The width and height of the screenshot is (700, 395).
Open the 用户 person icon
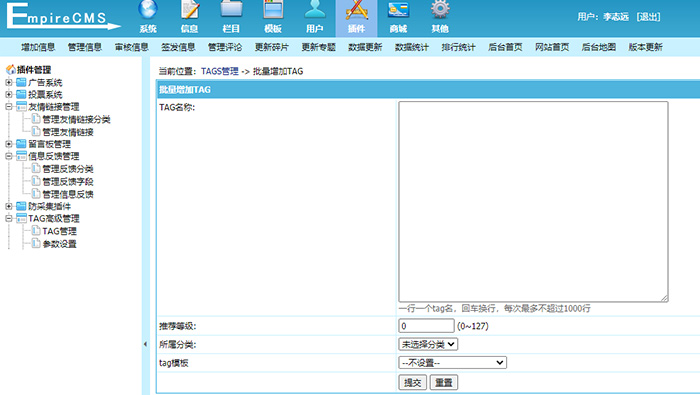point(315,10)
